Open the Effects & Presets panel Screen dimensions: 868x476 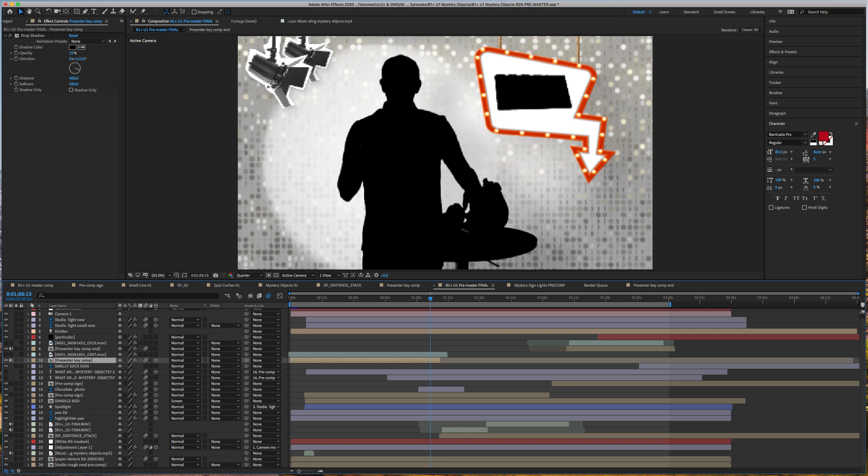783,52
